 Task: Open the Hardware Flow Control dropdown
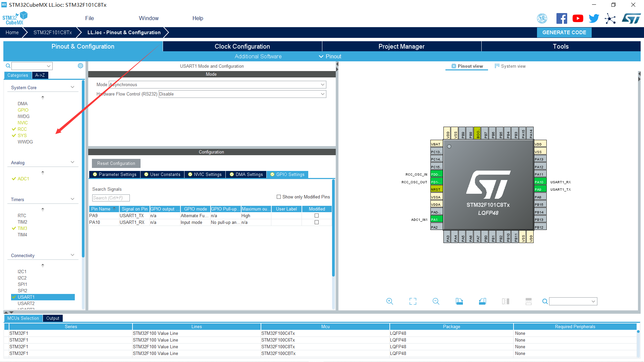coord(242,94)
